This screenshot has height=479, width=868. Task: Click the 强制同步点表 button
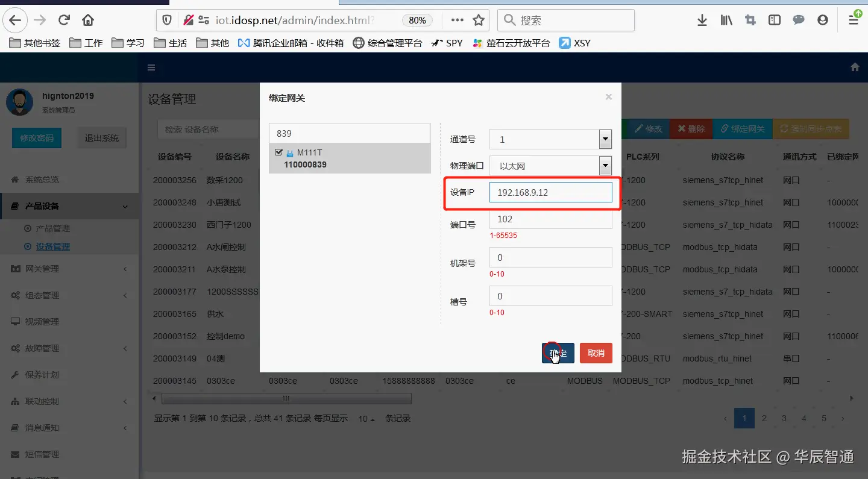coord(811,129)
